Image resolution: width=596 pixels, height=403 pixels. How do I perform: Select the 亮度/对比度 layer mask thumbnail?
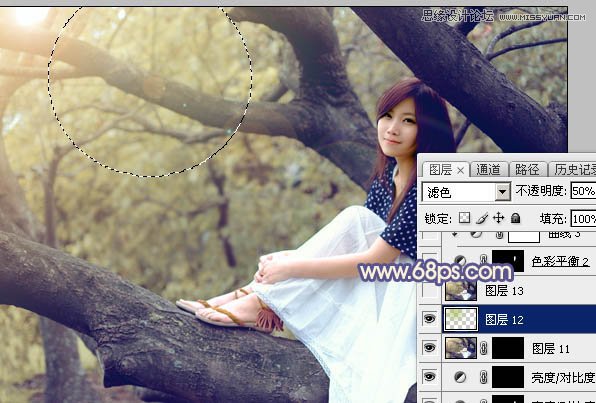[x=508, y=377]
